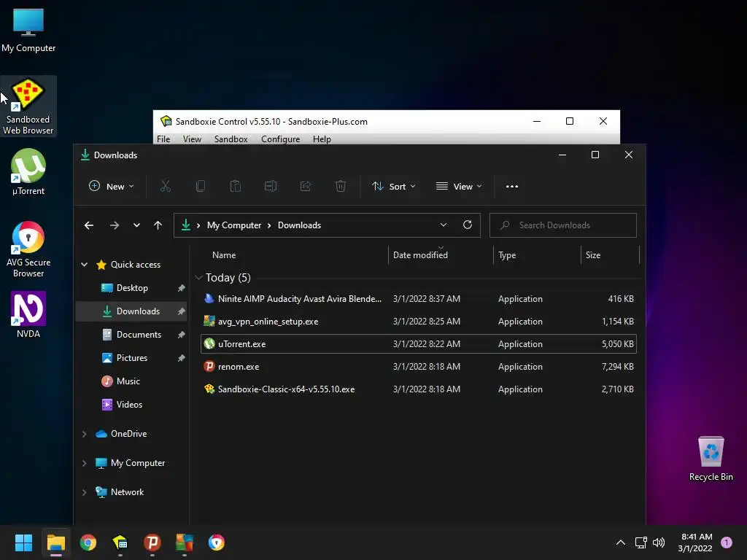Open the See more three-dots menu

pyautogui.click(x=512, y=186)
